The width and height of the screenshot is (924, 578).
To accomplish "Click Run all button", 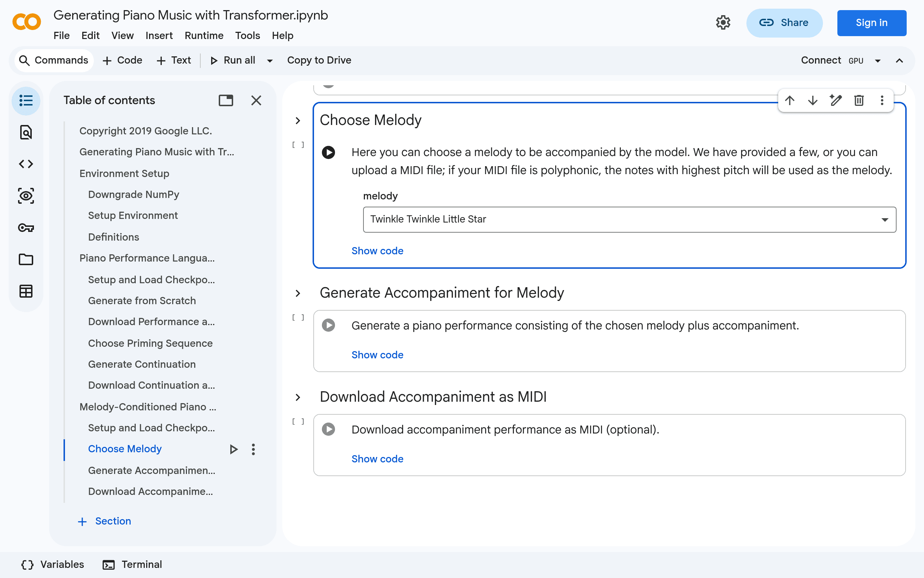I will [232, 60].
